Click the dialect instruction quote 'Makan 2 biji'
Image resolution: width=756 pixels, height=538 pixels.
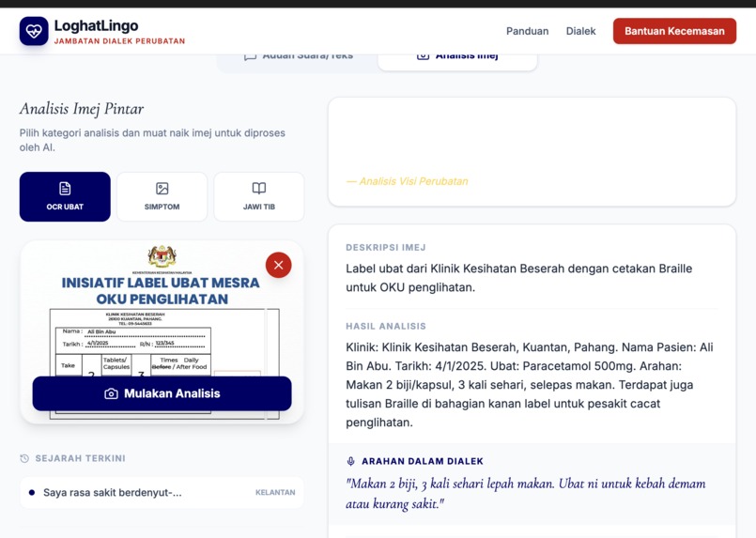pos(526,493)
